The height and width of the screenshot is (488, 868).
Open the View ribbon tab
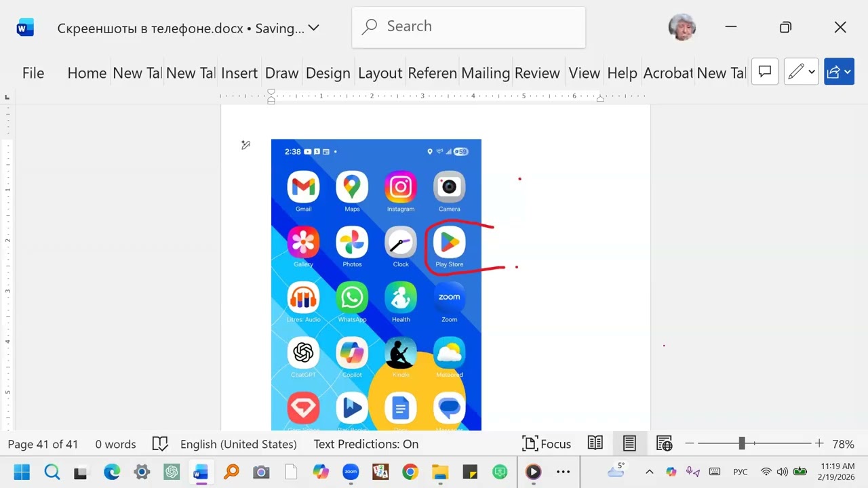tap(585, 73)
